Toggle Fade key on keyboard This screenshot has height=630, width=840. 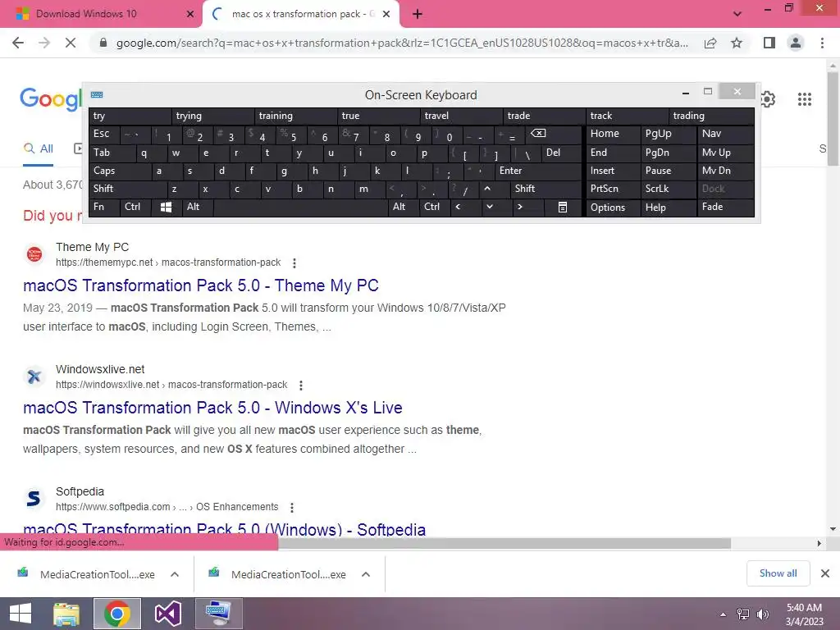[725, 207]
